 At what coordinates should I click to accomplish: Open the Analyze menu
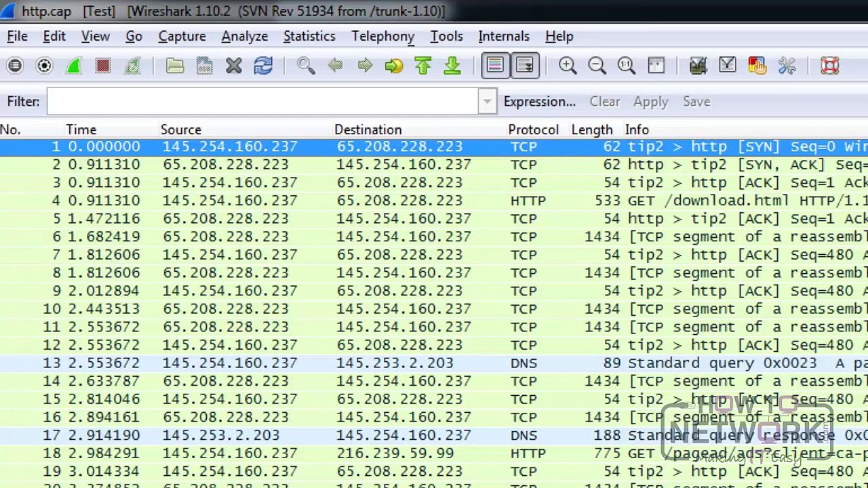pos(245,37)
